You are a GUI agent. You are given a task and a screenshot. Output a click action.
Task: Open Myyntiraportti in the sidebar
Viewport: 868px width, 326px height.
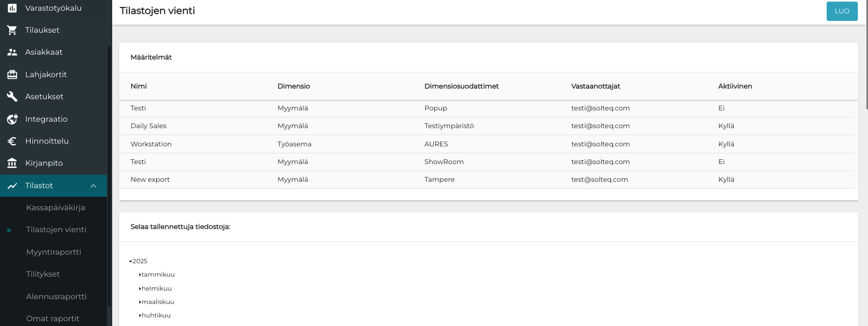coord(54,252)
